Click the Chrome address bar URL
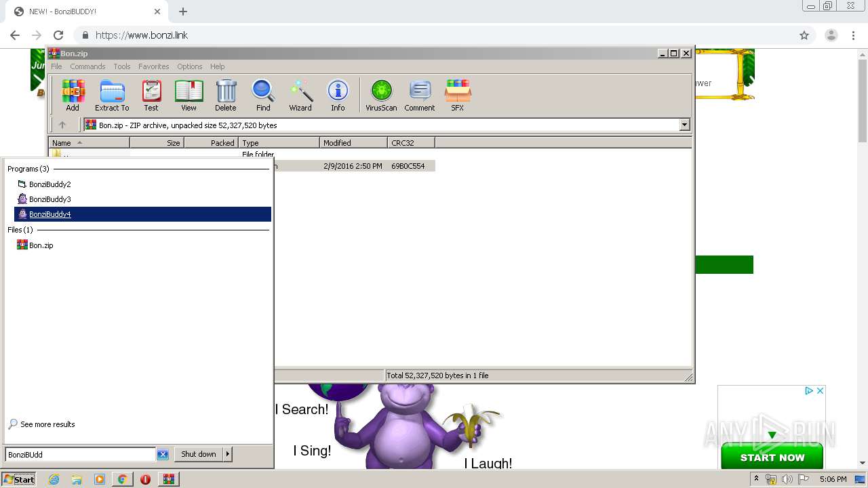This screenshot has width=868, height=488. [142, 35]
